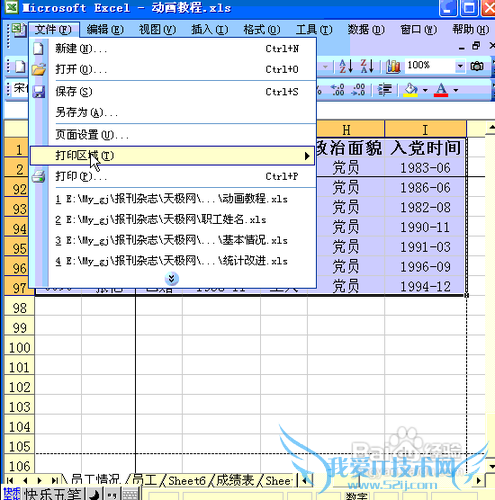Switch to the 成绩表 sheet tab

pyautogui.click(x=235, y=480)
